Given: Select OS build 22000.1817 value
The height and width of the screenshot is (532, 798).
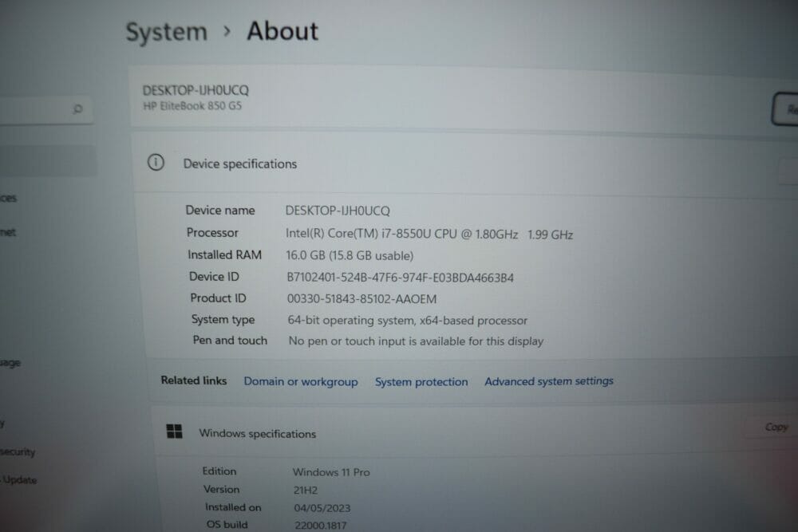Looking at the screenshot, I should [x=321, y=526].
